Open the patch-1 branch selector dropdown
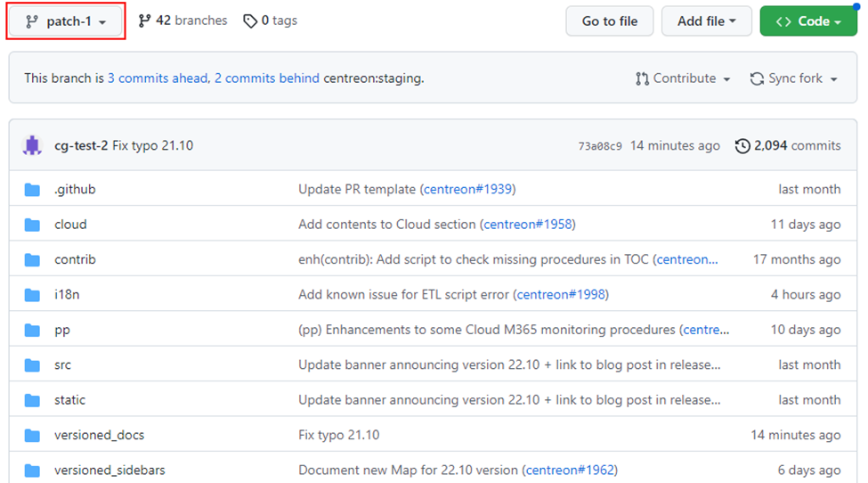Image resolution: width=868 pixels, height=483 pixels. pyautogui.click(x=67, y=21)
